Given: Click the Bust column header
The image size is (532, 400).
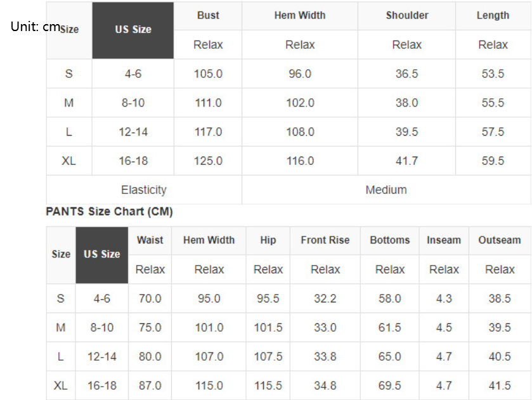Looking at the screenshot, I should click(208, 15).
